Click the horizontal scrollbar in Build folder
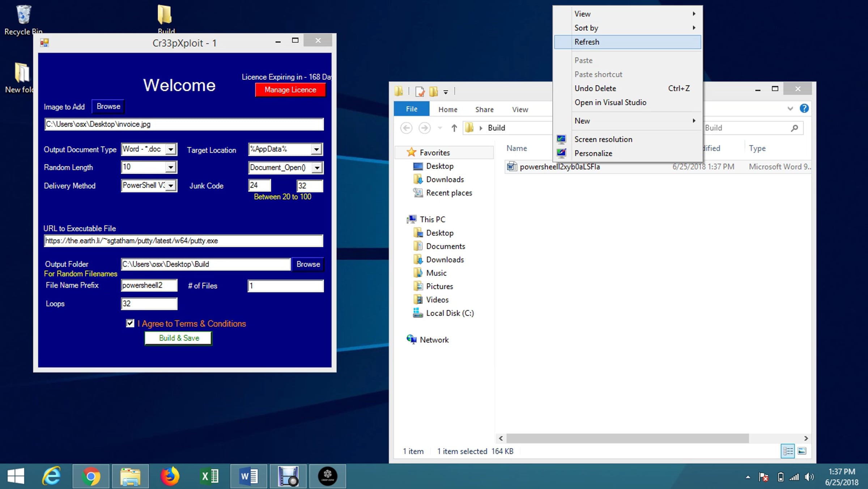This screenshot has width=868, height=489. click(627, 438)
